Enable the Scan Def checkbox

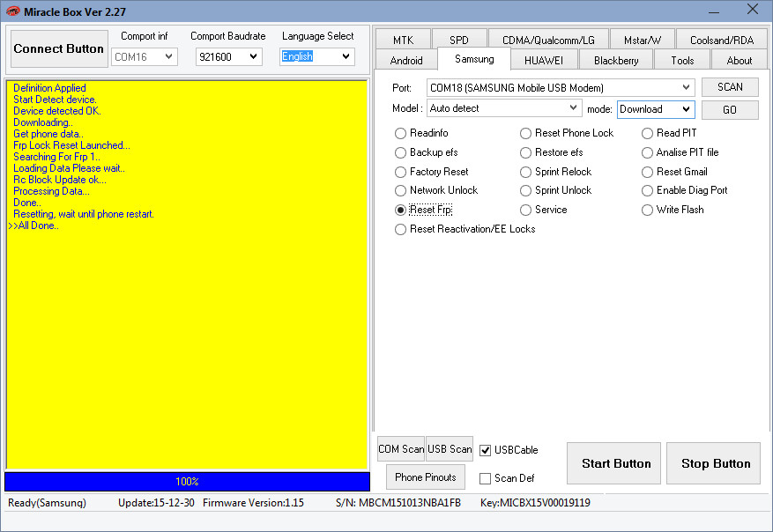click(x=485, y=478)
